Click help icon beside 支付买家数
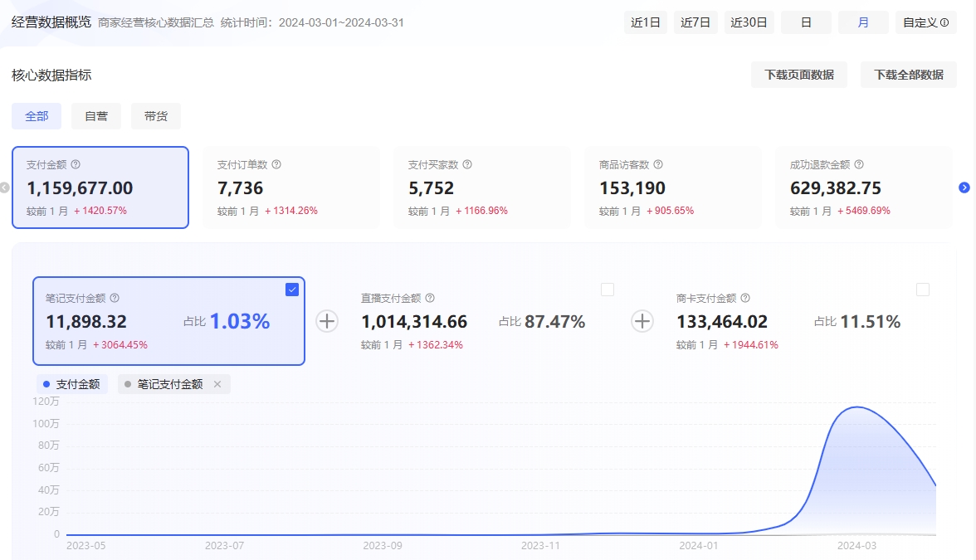Viewport: 976px width, 560px height. 467,165
